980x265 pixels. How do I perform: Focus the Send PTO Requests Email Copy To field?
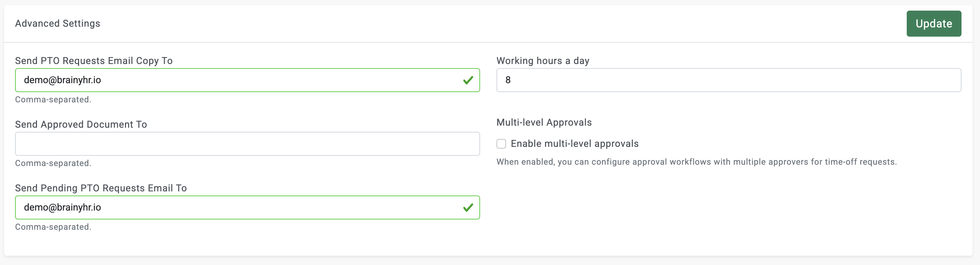pyautogui.click(x=247, y=80)
